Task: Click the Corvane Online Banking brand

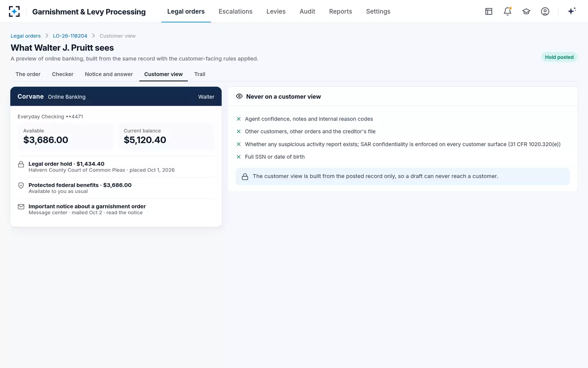Action: [x=51, y=96]
